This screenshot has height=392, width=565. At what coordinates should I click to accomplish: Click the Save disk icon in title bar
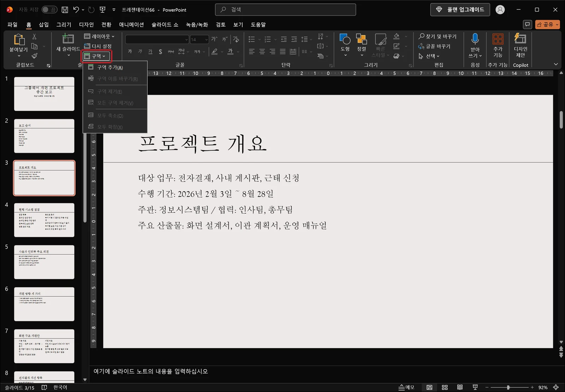(x=65, y=10)
